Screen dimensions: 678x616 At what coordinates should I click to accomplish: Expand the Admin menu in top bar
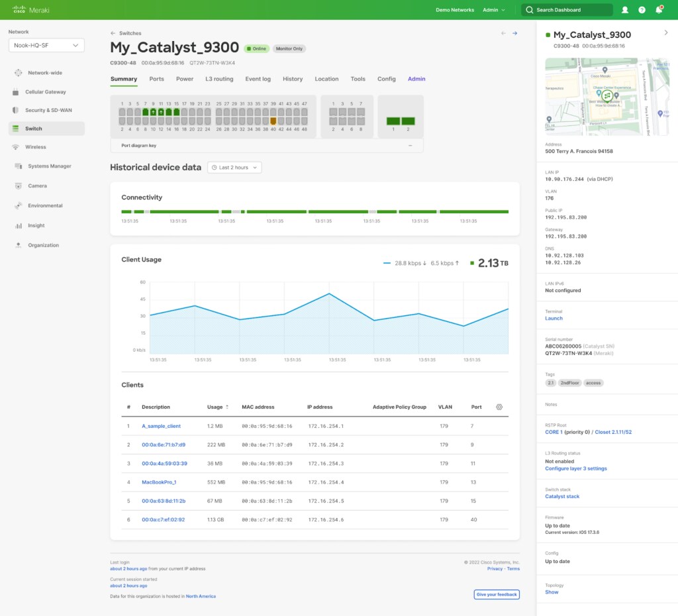click(x=494, y=10)
